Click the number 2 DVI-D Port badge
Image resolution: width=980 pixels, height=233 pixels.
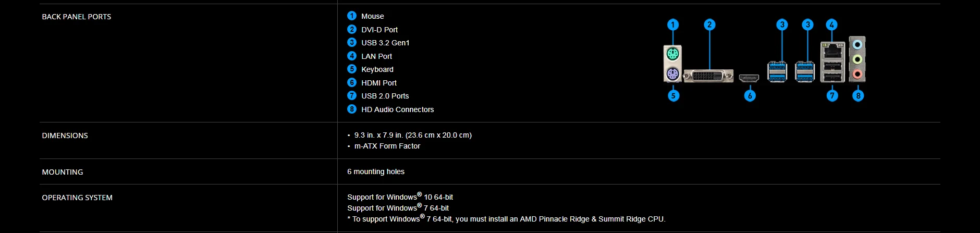coord(352,29)
